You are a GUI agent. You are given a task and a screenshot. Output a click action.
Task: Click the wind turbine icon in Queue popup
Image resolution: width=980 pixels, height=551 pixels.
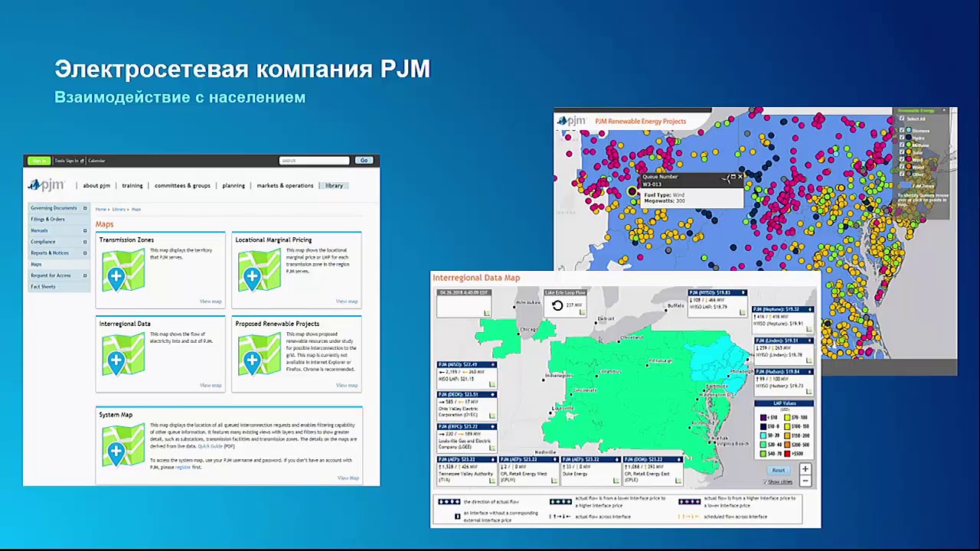(725, 179)
